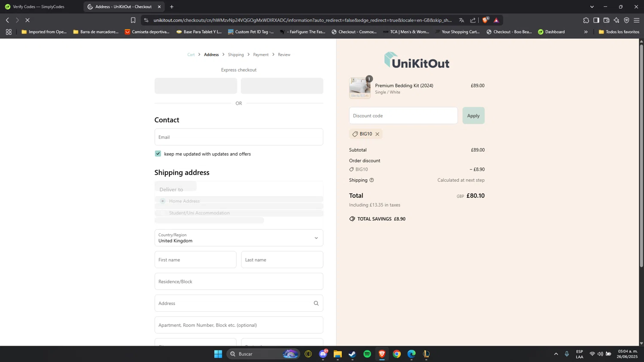Click the First name field
The image size is (644, 362).
195,259
